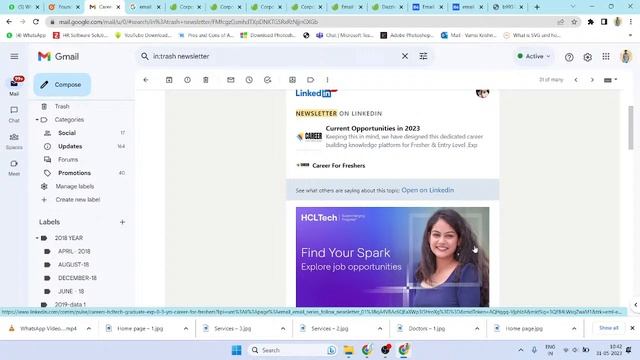Viewport: 640px width, 360px height.
Task: Open Windows Start menu
Action: (x=236, y=350)
